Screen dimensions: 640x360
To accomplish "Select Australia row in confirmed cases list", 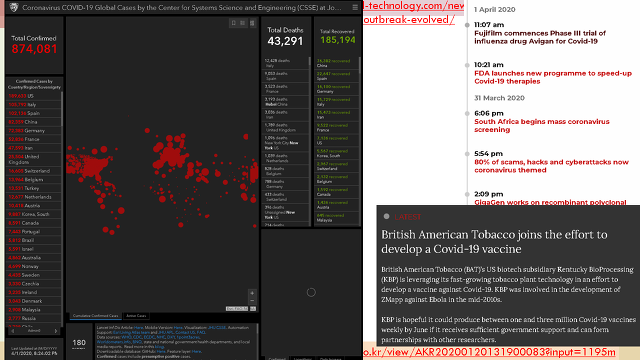I will [x=34, y=258].
